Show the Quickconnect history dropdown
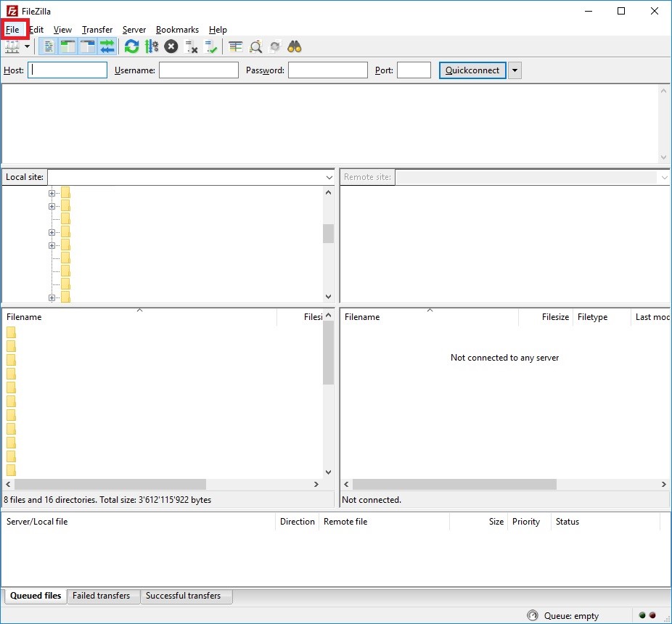 pos(515,70)
